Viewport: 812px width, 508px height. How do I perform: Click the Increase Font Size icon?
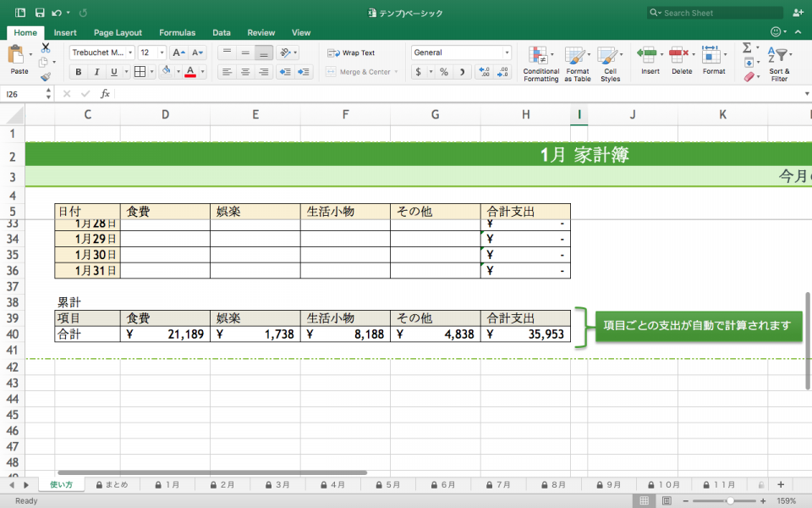[x=178, y=52]
